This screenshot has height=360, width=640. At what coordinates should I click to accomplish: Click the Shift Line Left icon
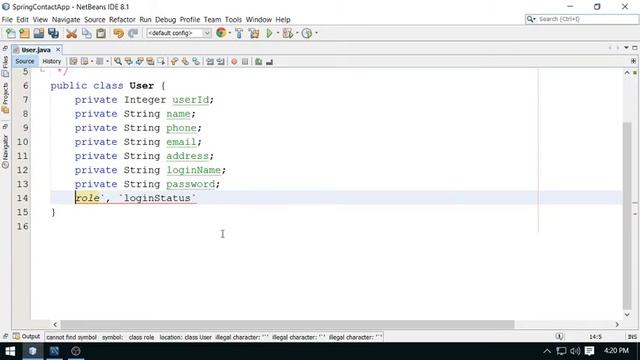[210, 62]
